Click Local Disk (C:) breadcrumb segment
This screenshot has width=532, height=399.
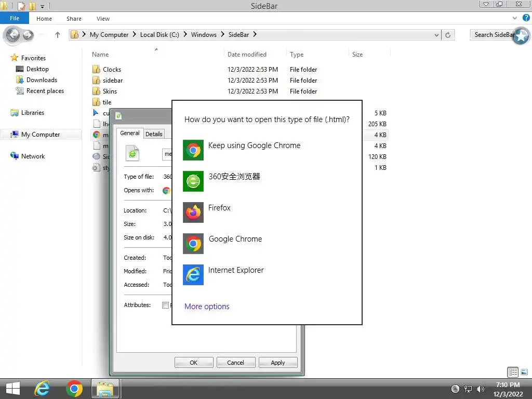(159, 35)
